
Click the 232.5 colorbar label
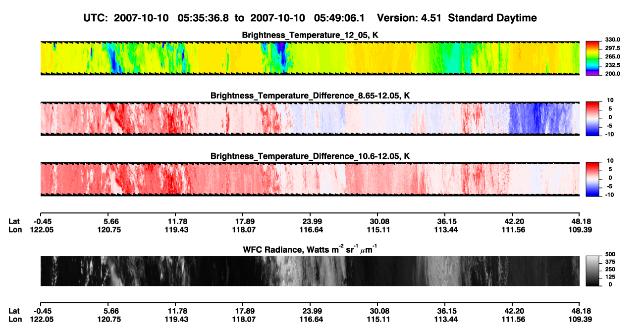click(613, 65)
